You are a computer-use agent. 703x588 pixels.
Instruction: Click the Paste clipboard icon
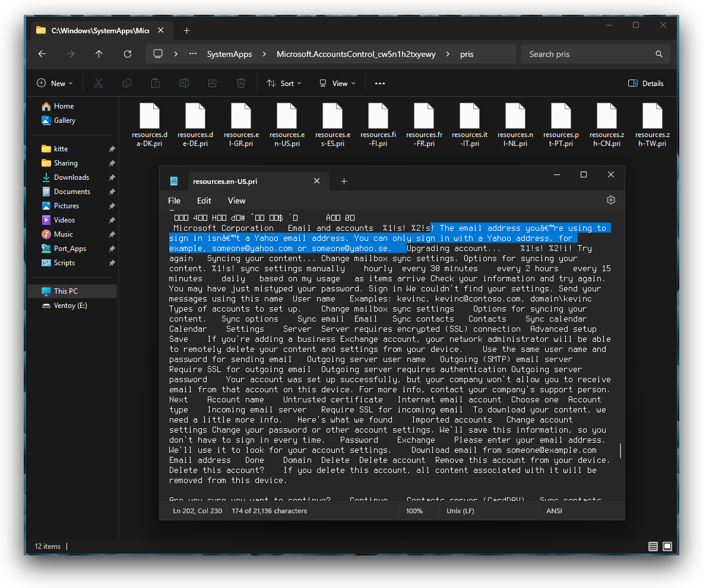[155, 83]
